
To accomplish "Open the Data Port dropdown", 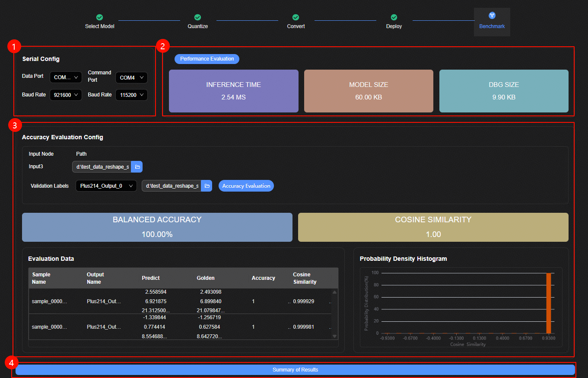I will pyautogui.click(x=66, y=77).
